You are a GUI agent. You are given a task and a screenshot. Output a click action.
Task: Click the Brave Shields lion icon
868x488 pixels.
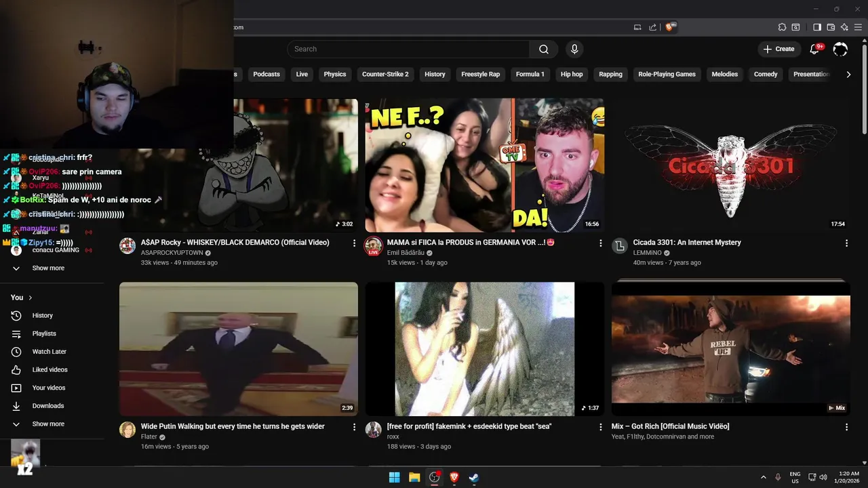coord(670,27)
